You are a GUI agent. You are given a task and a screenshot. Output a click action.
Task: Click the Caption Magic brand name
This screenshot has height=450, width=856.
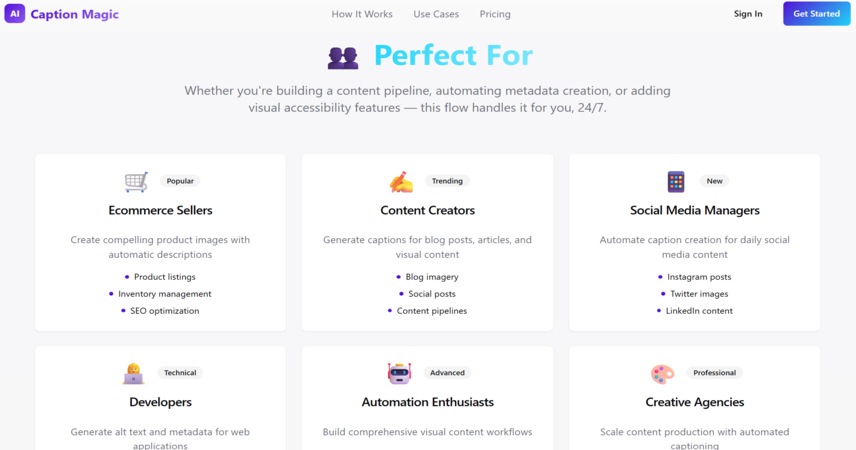pyautogui.click(x=75, y=14)
